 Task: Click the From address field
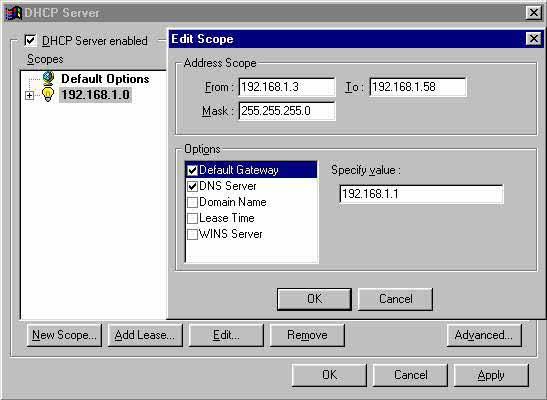coord(287,87)
